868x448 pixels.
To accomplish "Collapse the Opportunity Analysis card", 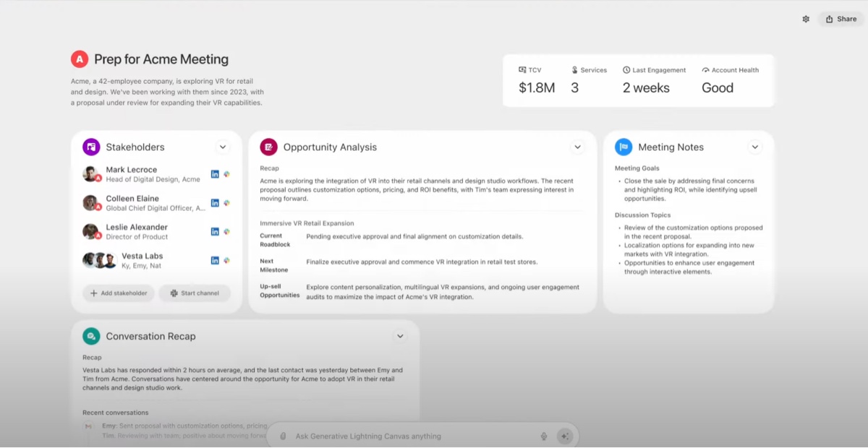I will (x=577, y=147).
